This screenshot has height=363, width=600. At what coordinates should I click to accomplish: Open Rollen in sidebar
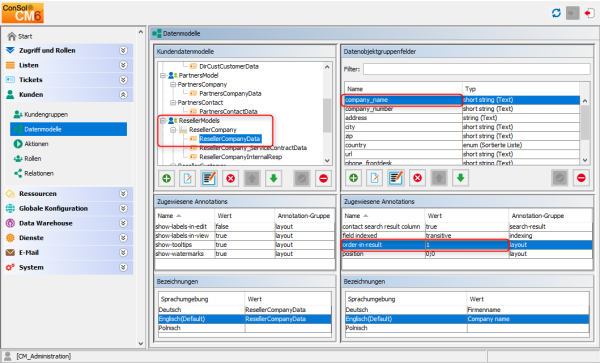[x=27, y=159]
